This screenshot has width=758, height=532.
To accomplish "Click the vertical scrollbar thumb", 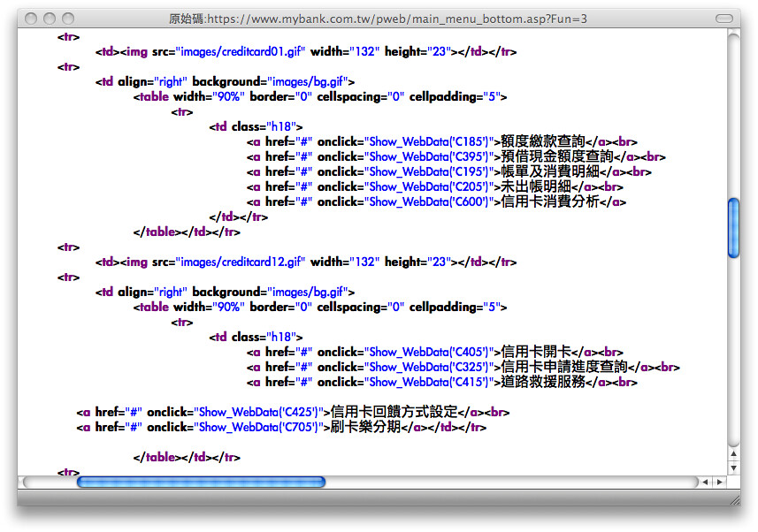I will 733,228.
